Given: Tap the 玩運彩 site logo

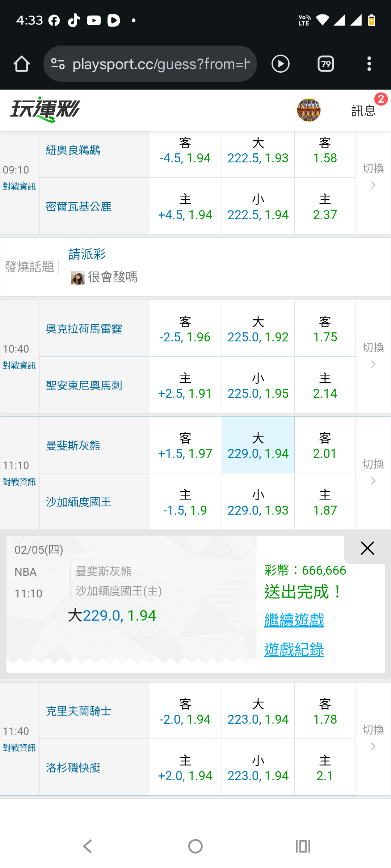Looking at the screenshot, I should (x=45, y=110).
